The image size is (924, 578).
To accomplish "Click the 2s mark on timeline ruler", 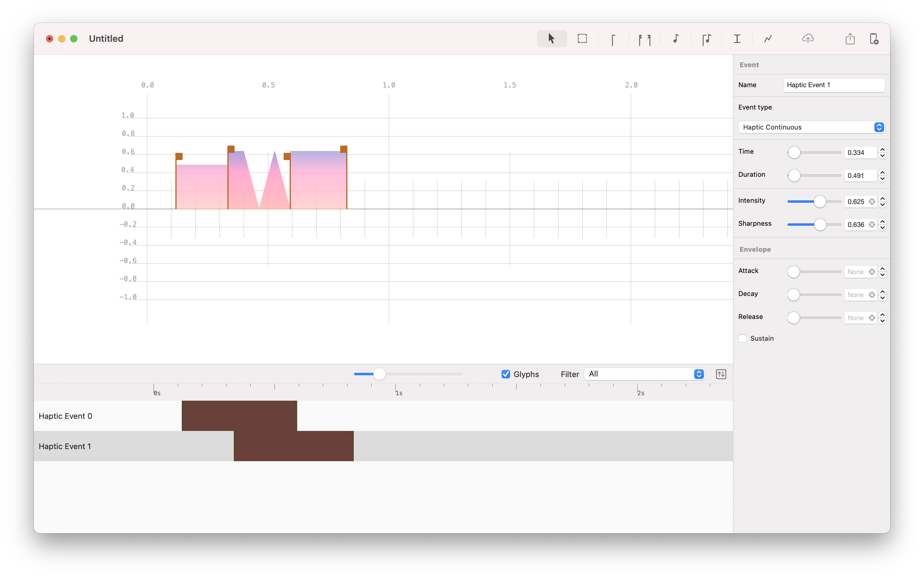I will [641, 393].
